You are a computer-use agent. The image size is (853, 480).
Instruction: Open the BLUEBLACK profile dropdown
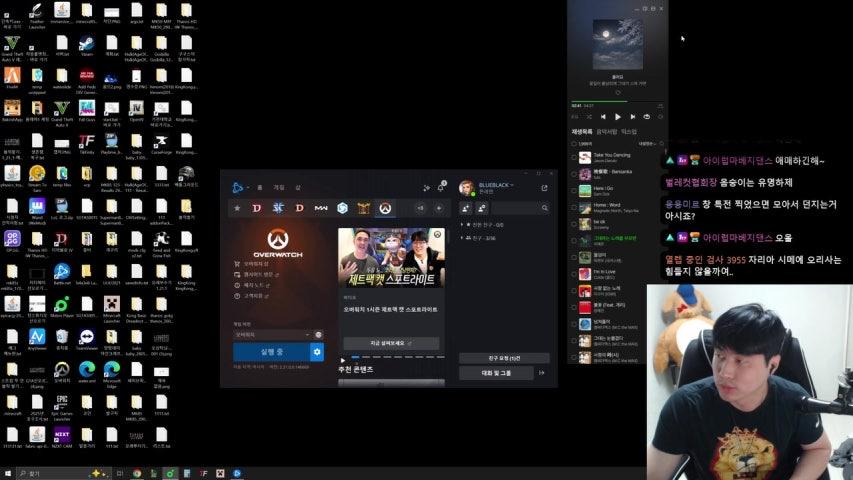point(496,185)
